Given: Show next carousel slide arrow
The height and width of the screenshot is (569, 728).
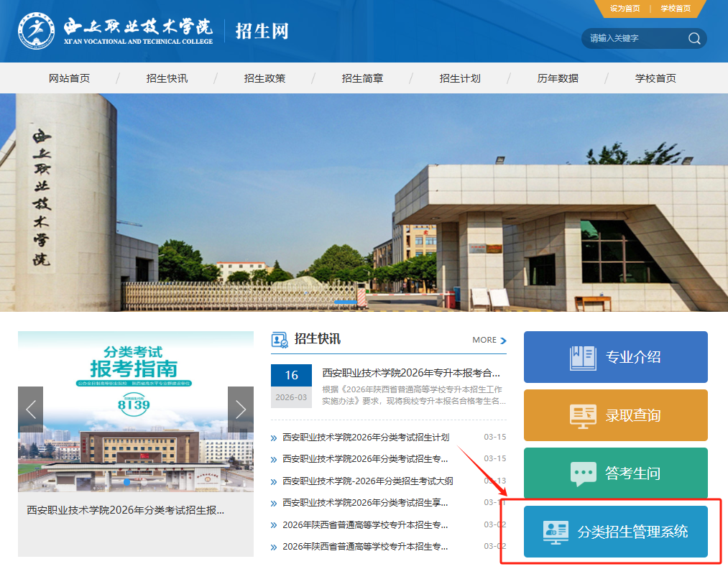Looking at the screenshot, I should click(240, 410).
